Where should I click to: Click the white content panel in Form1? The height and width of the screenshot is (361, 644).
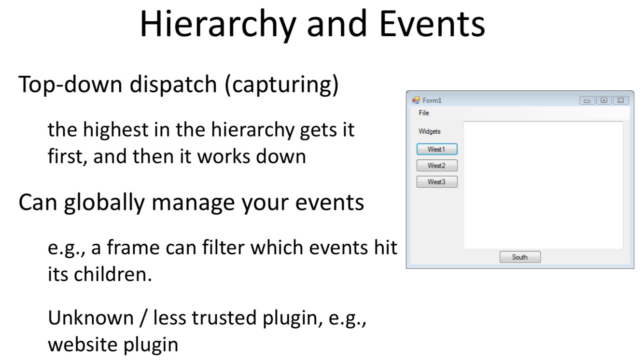pos(543,185)
